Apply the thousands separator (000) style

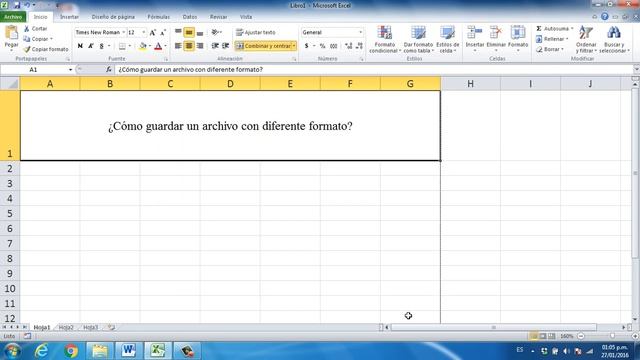point(333,46)
